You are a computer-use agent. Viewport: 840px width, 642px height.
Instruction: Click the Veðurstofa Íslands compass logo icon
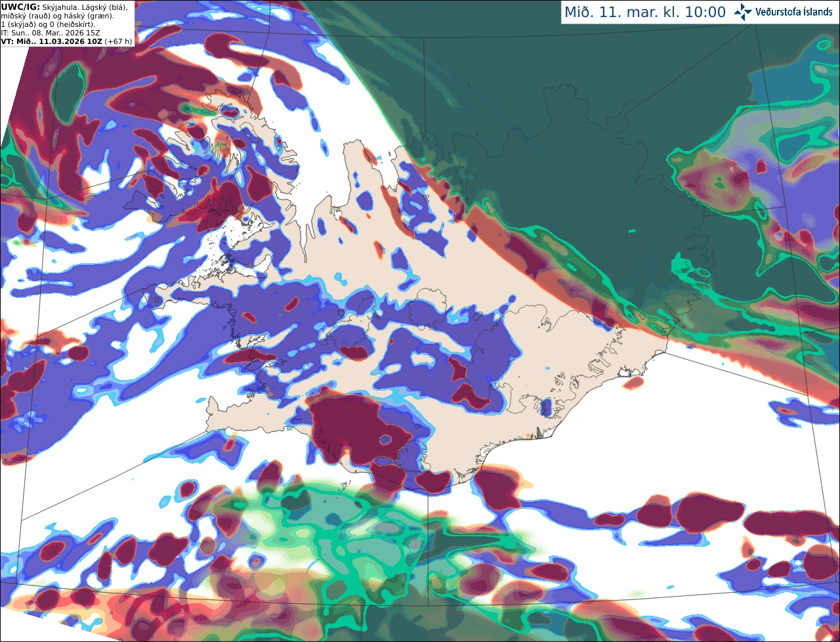[x=742, y=12]
